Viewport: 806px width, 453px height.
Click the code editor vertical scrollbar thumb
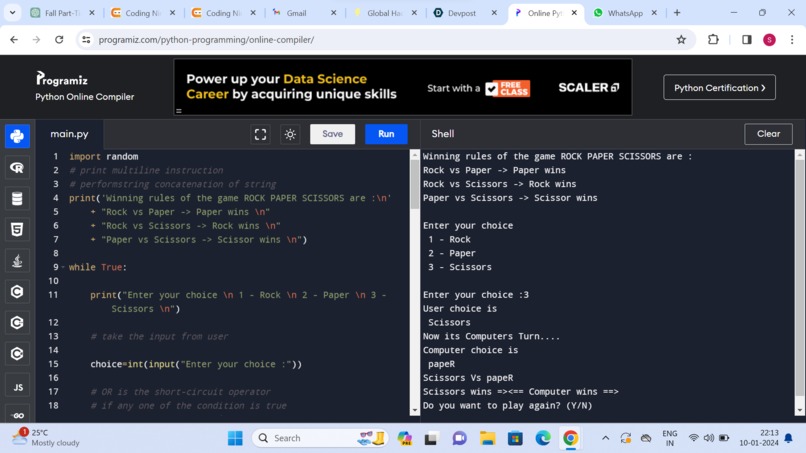click(x=414, y=183)
